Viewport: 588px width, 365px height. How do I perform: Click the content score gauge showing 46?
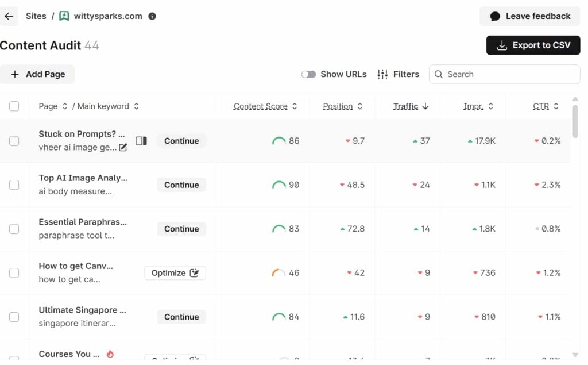tap(278, 273)
